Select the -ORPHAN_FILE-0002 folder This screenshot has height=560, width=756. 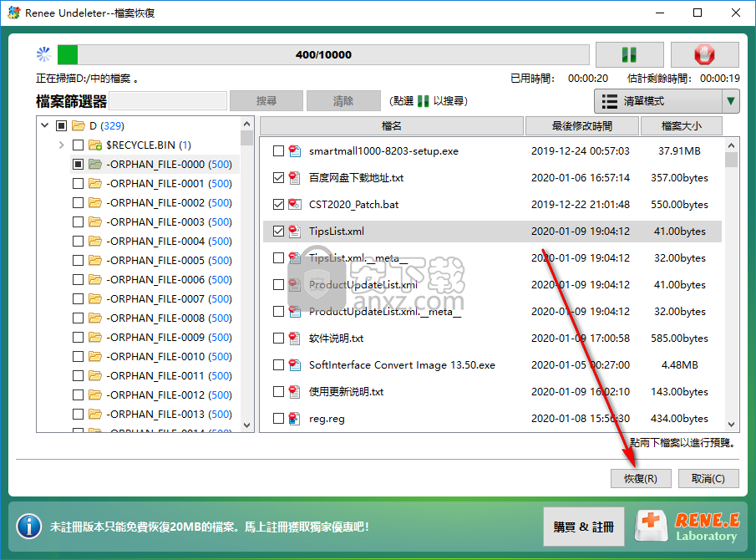[x=169, y=203]
